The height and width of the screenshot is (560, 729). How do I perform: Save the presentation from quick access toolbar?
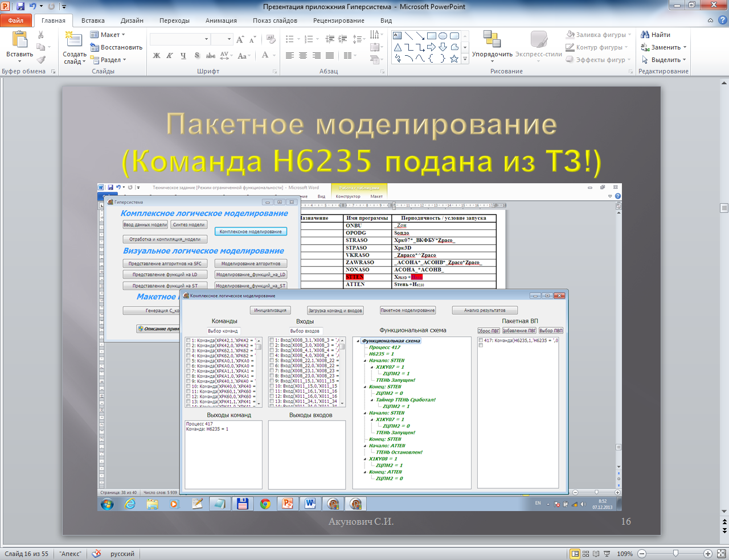tap(21, 7)
